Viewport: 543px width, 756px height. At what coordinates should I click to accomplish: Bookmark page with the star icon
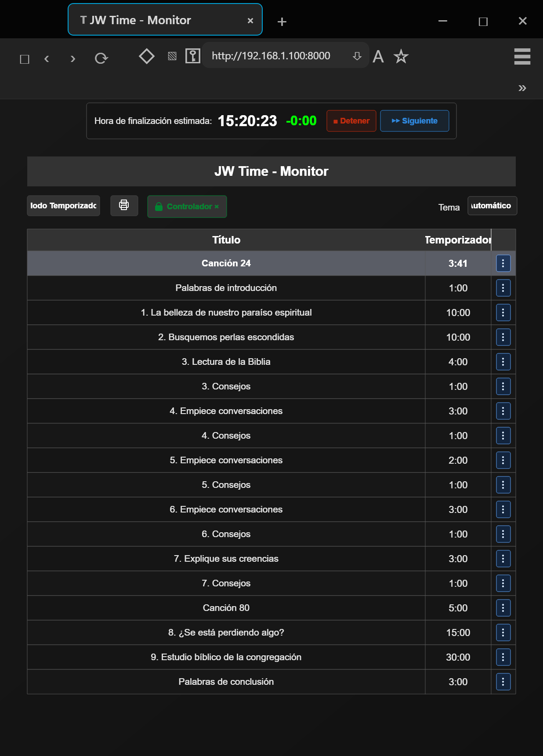pyautogui.click(x=401, y=56)
